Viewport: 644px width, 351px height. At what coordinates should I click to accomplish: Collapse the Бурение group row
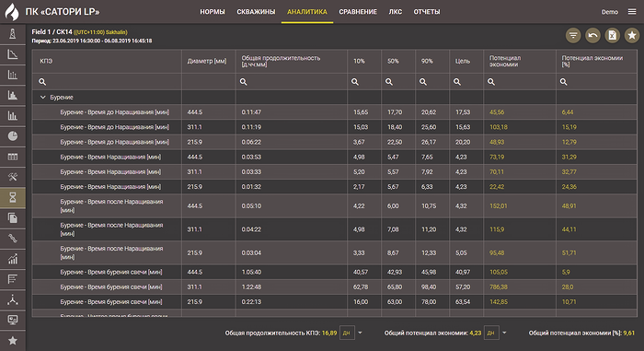(42, 98)
